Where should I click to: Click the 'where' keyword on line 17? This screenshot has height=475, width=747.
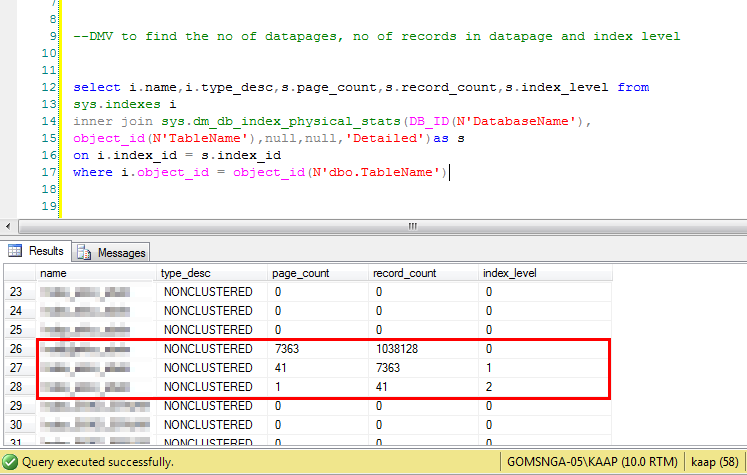(x=93, y=172)
